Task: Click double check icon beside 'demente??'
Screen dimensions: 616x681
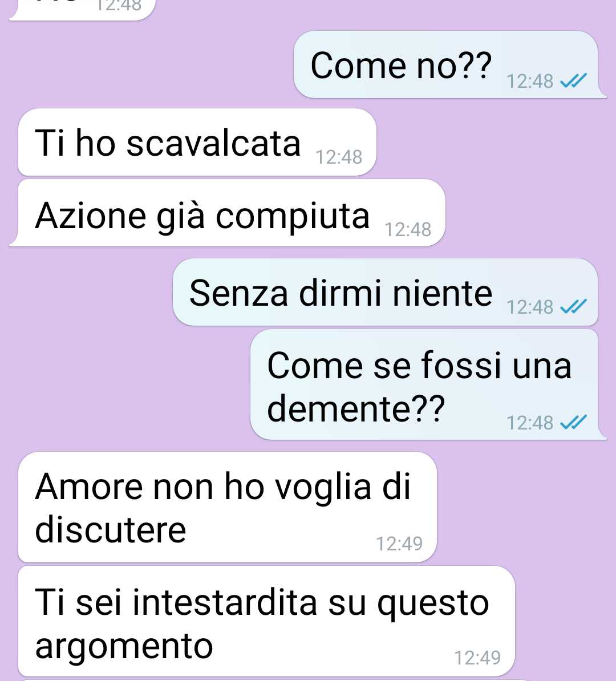Action: tap(573, 422)
